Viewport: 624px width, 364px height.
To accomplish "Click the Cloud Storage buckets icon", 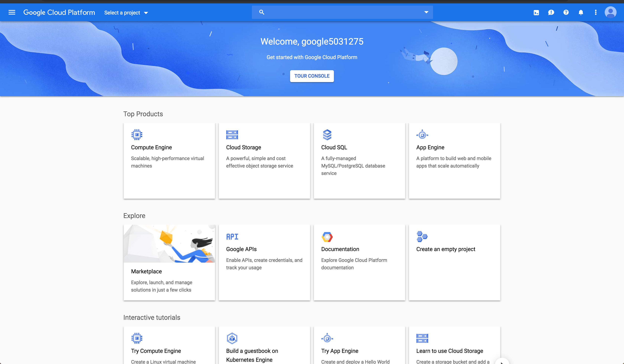I will pos(232,134).
